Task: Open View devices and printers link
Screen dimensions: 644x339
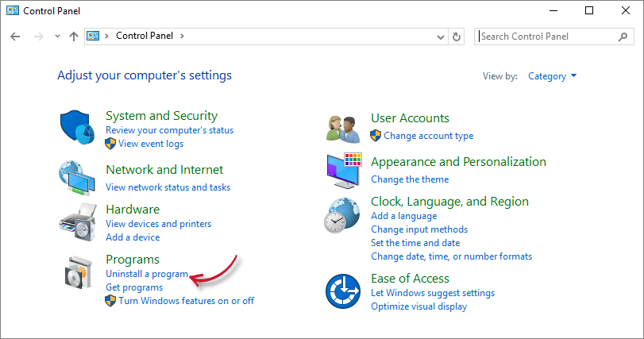Action: pos(159,224)
